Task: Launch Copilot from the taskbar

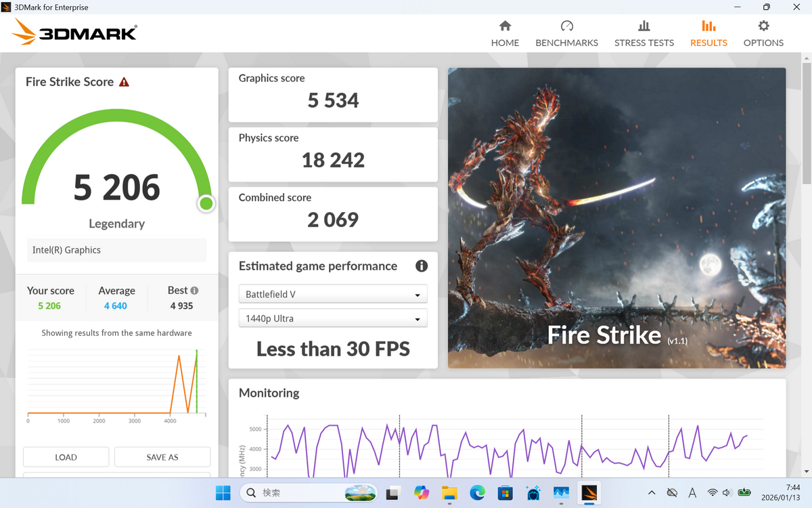Action: pyautogui.click(x=422, y=492)
